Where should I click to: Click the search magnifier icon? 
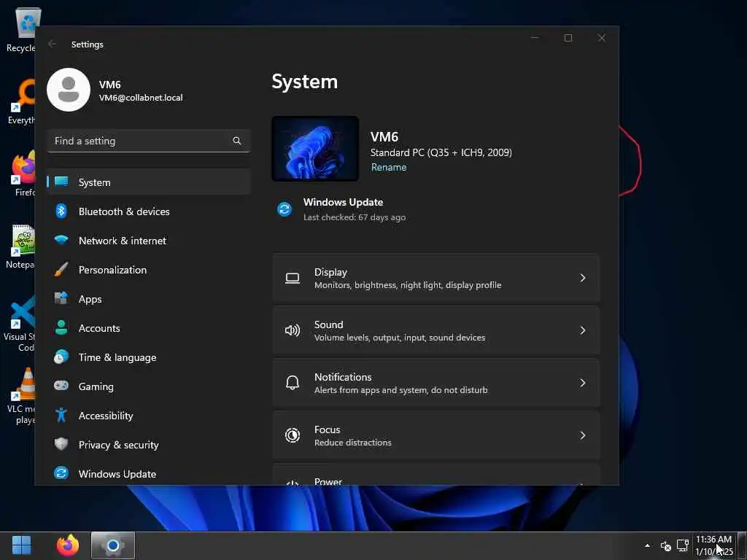click(x=237, y=141)
